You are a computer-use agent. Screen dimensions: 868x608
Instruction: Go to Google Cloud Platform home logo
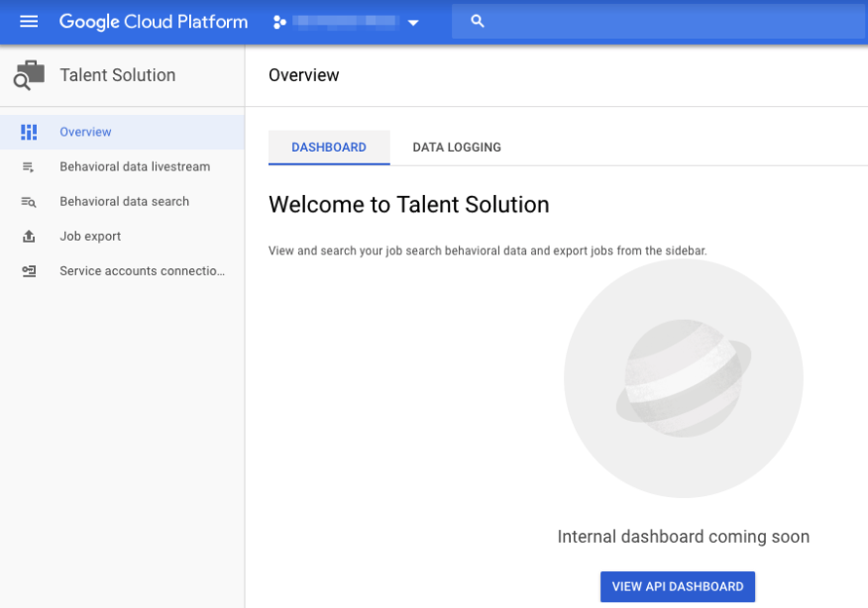point(154,22)
